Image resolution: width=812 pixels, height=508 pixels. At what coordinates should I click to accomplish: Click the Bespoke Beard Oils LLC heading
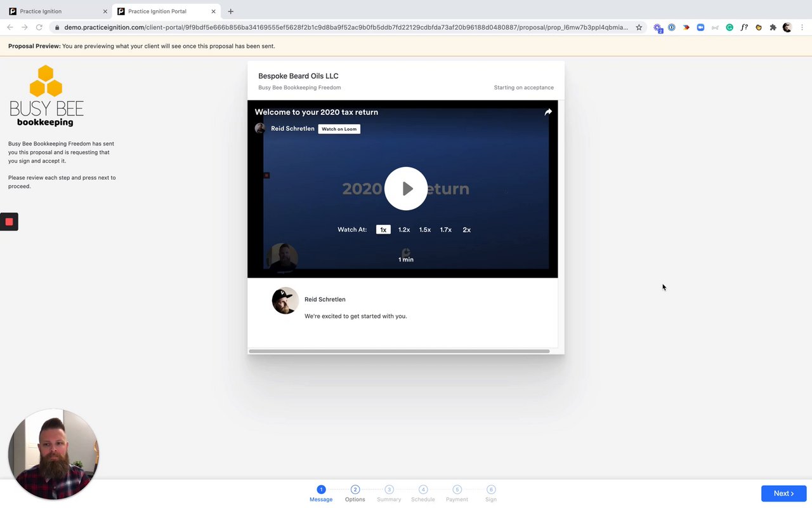[298, 76]
